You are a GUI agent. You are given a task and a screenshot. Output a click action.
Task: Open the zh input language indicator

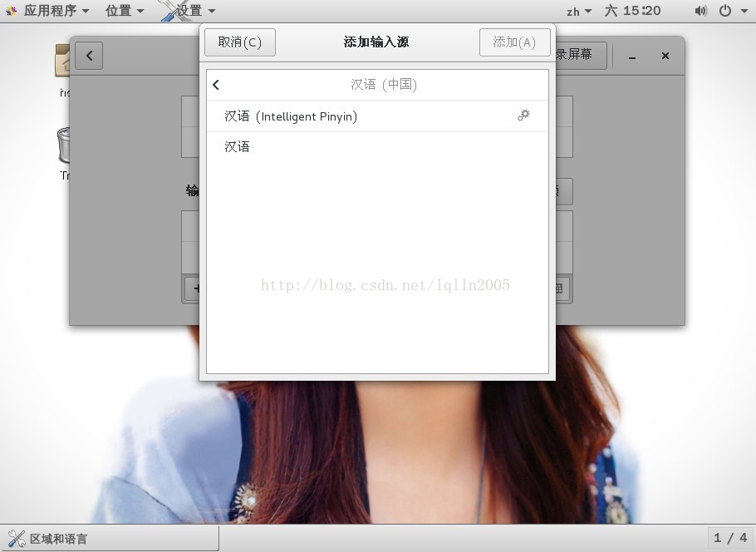pos(578,11)
